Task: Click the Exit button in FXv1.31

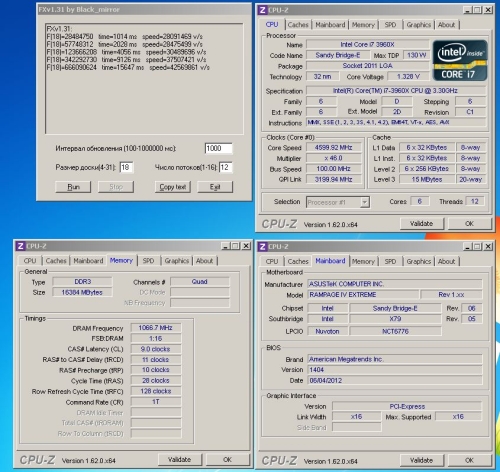Action: [x=215, y=187]
